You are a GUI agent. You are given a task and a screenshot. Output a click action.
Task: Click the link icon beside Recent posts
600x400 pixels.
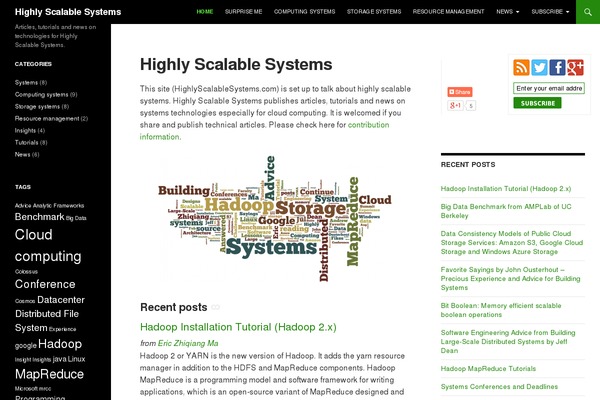coord(215,307)
